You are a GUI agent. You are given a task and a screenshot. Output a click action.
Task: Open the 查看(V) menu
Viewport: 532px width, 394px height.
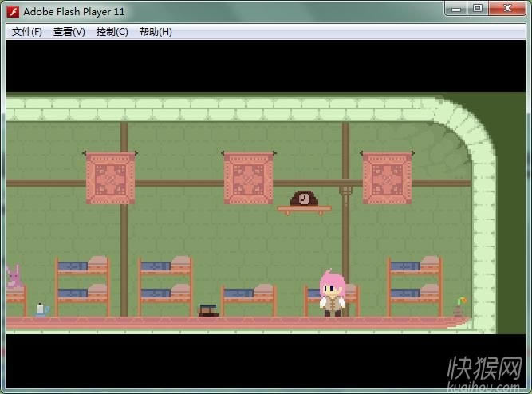[69, 32]
